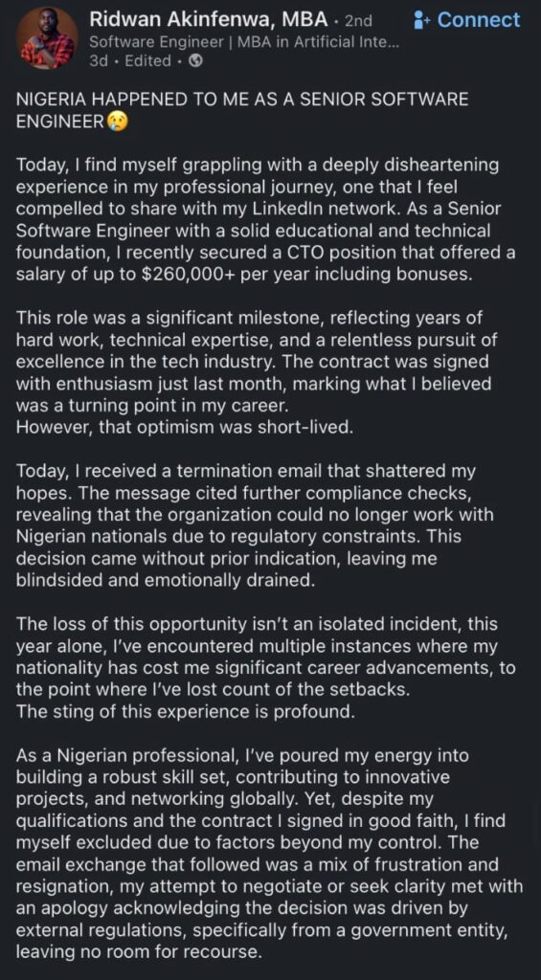The image size is (541, 980).
Task: Select the paragraph beginning This role was
Action: click(x=254, y=361)
